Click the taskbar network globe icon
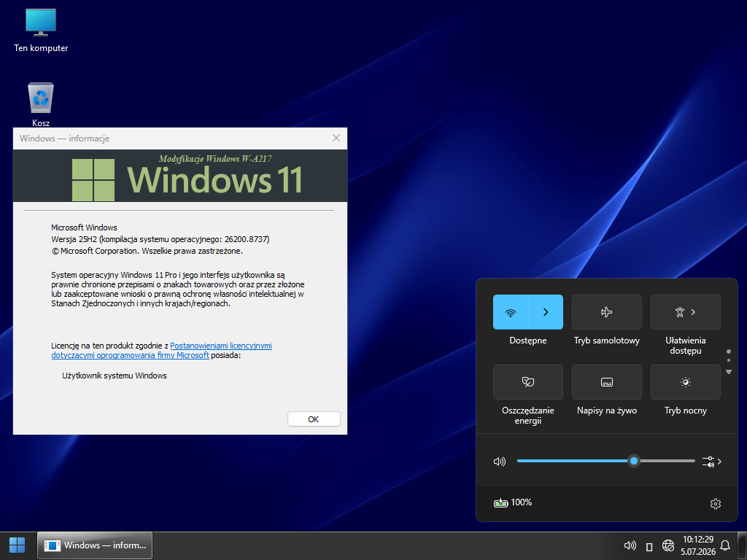Image resolution: width=747 pixels, height=560 pixels. click(x=668, y=545)
